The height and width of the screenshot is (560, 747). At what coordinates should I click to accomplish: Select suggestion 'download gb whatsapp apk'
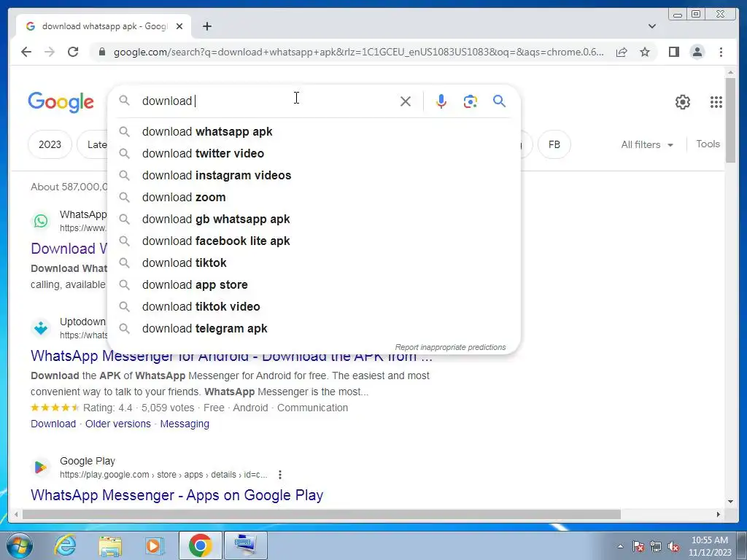(x=314, y=219)
